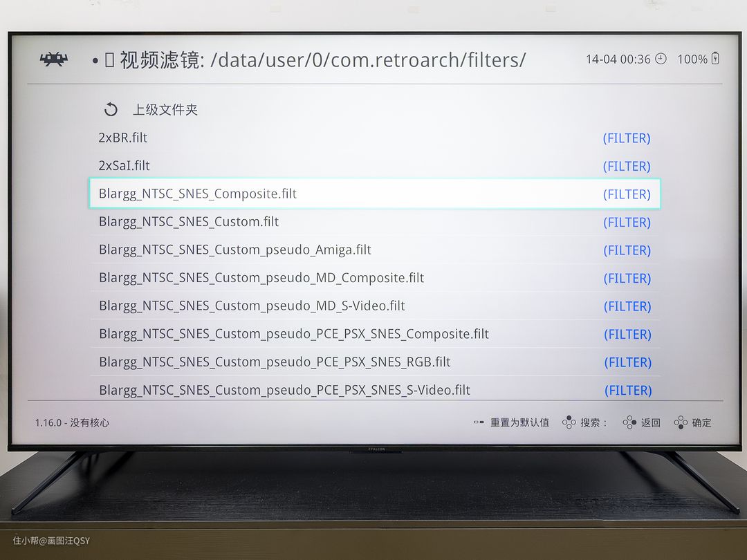Select the 2xBR.filt filter file
This screenshot has width=747, height=560.
(x=374, y=138)
